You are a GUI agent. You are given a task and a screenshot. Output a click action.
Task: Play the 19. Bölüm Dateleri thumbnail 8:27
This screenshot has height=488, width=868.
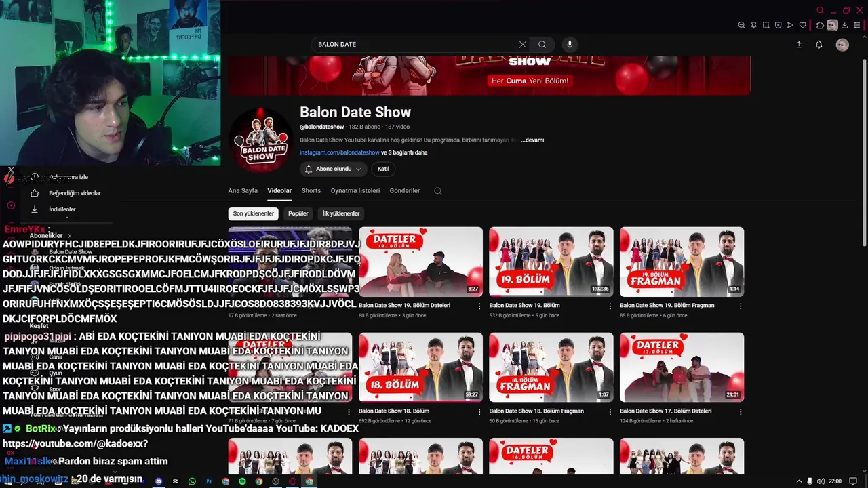(420, 262)
